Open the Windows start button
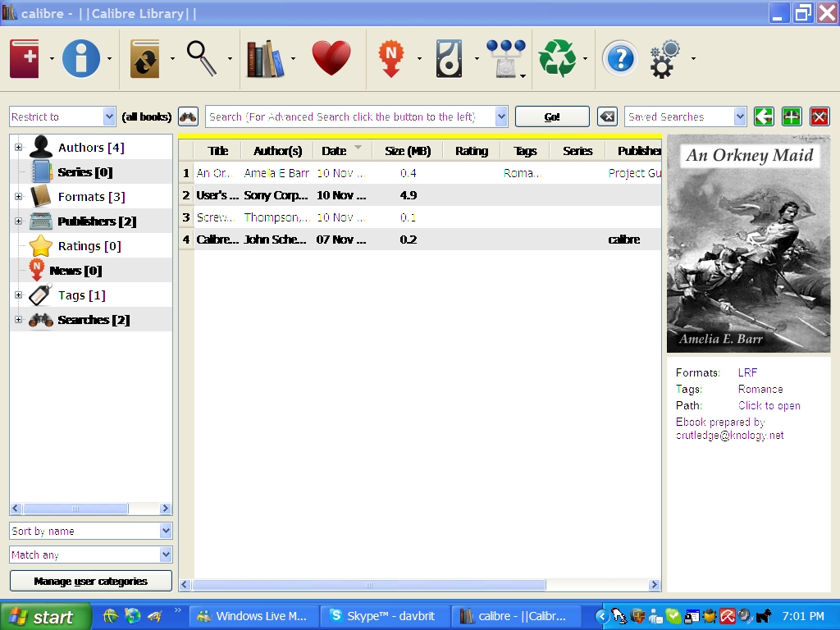The image size is (840, 630). tap(46, 617)
